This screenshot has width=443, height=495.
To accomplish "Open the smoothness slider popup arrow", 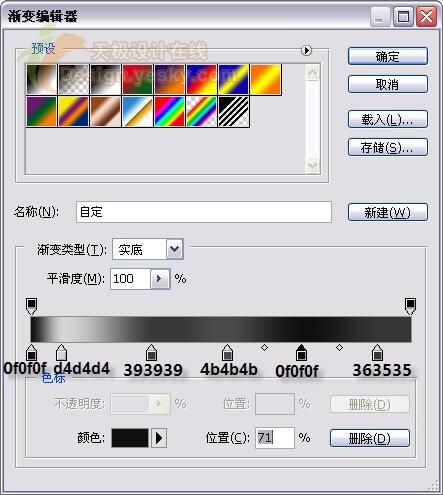I will click(x=160, y=279).
